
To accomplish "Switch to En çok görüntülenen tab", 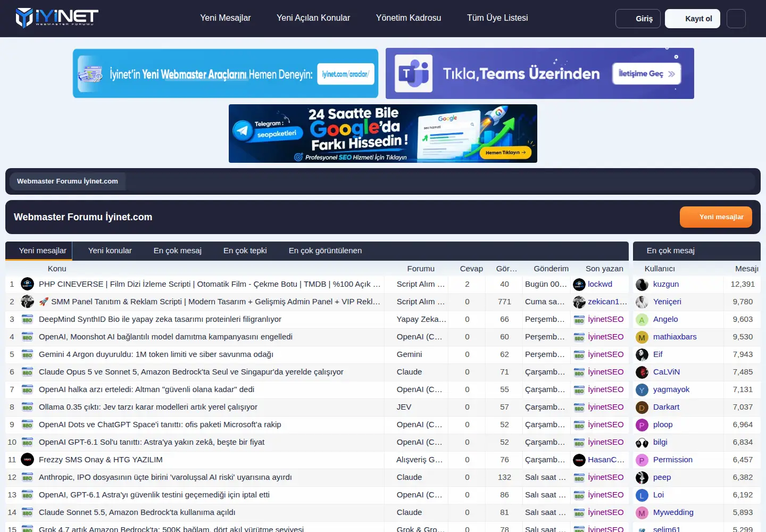I will point(325,251).
